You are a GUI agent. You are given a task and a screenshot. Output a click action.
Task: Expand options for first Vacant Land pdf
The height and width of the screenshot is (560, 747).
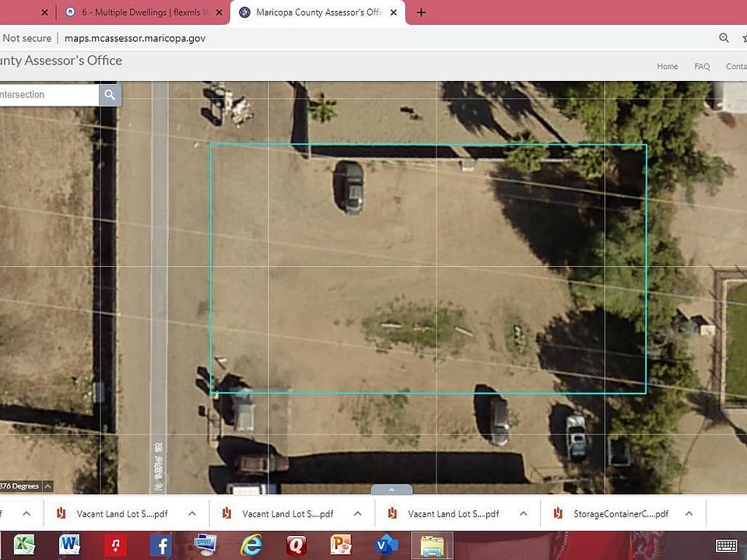coord(192,513)
